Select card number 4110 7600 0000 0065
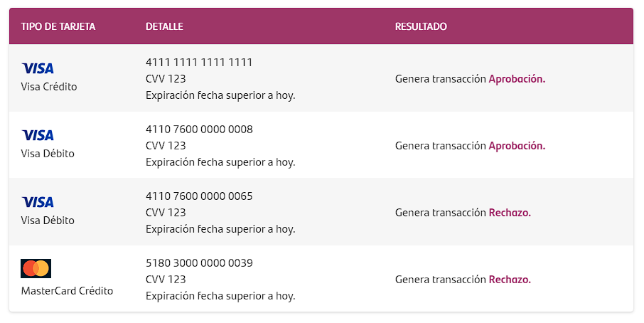The image size is (644, 323). 199,196
